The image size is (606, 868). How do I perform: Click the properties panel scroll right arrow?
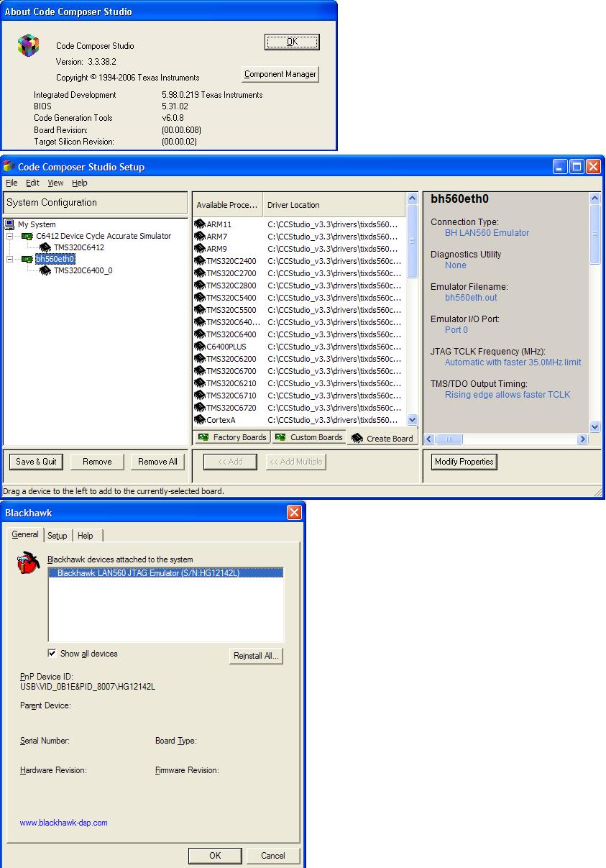583,439
